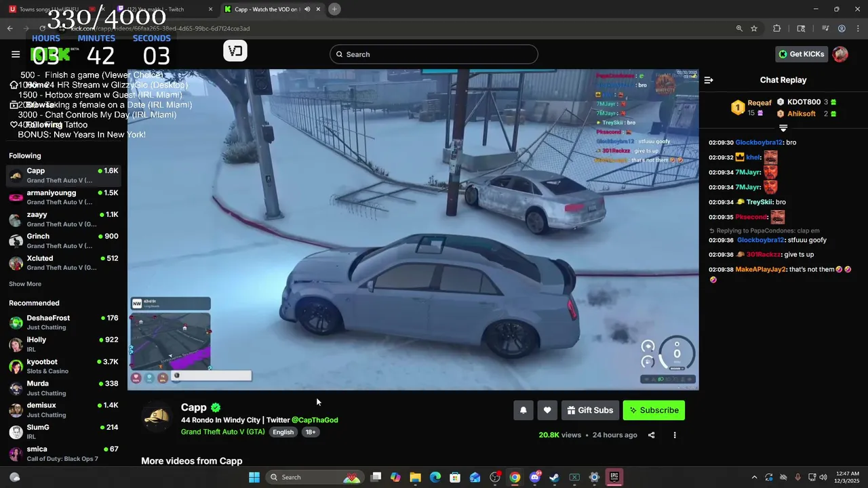Click the heart follow icon for Capp
The height and width of the screenshot is (488, 868).
(547, 410)
